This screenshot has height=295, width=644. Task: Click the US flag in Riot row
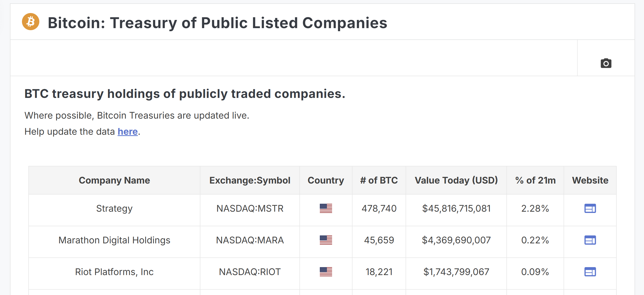[x=326, y=272]
